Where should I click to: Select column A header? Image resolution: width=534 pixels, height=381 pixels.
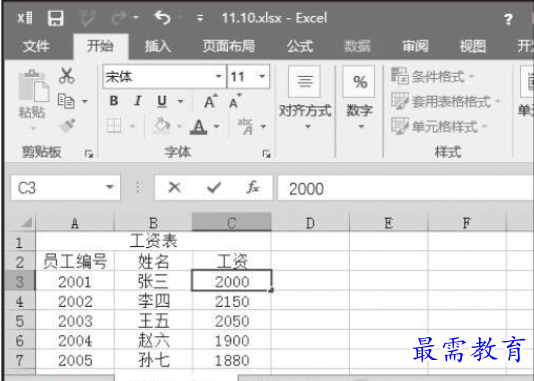point(75,223)
